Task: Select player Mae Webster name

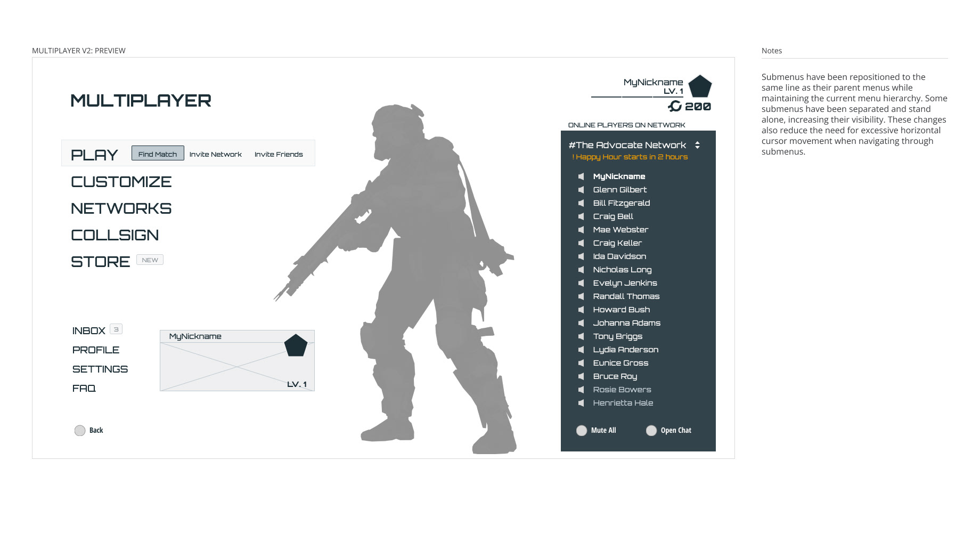Action: click(620, 230)
